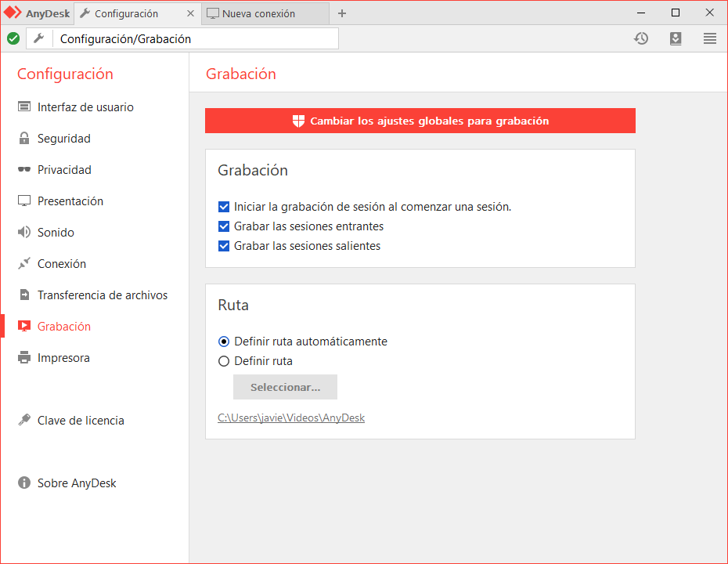
Task: Click the Presentación monitor icon
Action: (x=24, y=201)
